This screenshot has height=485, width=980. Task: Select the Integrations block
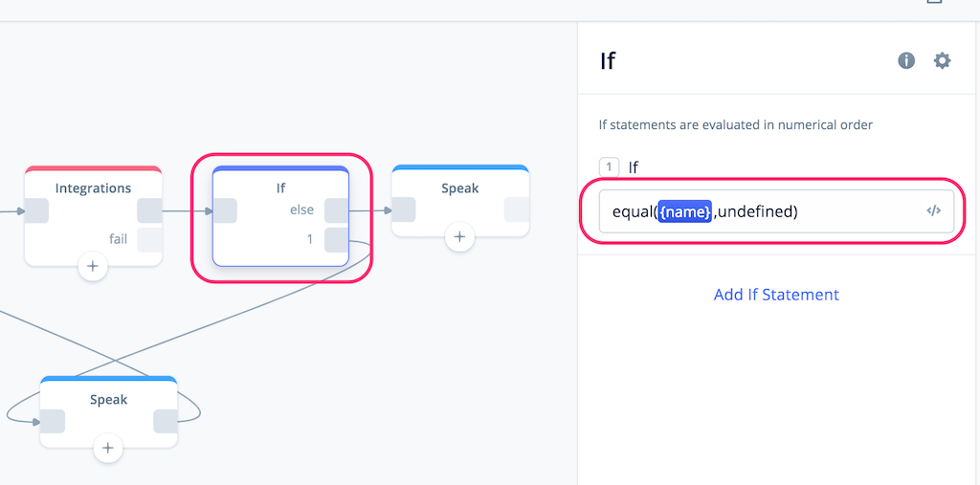point(93,216)
